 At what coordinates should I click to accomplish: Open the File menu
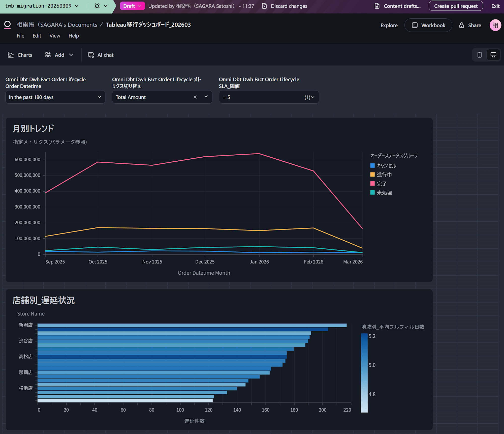pyautogui.click(x=20, y=36)
